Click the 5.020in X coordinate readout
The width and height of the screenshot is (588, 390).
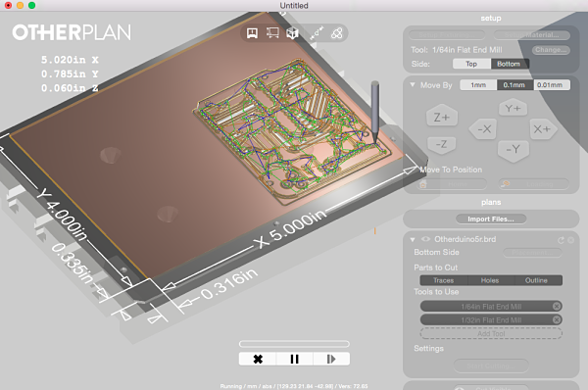tap(70, 60)
